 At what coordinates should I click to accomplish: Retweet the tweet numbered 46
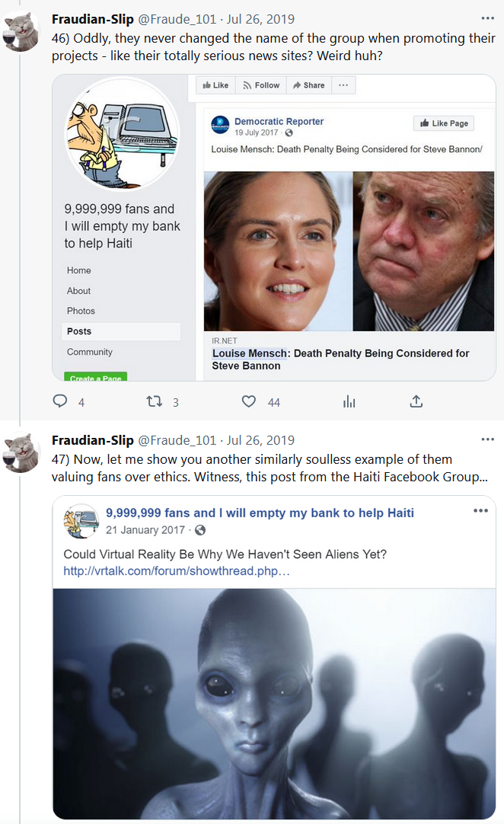click(x=155, y=401)
